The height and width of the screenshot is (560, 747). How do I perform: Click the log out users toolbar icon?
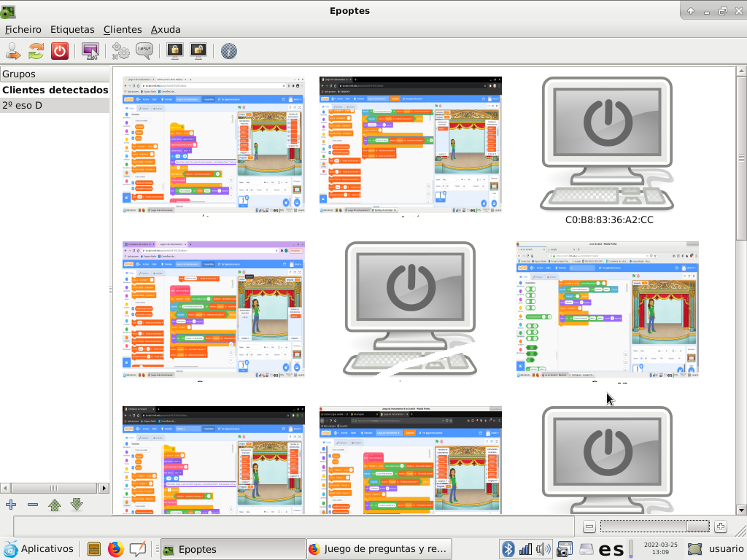pos(13,51)
